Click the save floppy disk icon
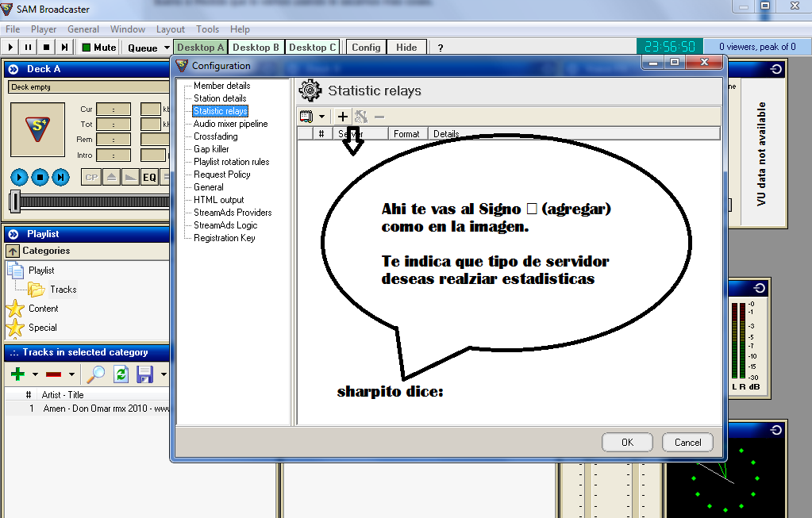The width and height of the screenshot is (812, 518). coord(145,374)
